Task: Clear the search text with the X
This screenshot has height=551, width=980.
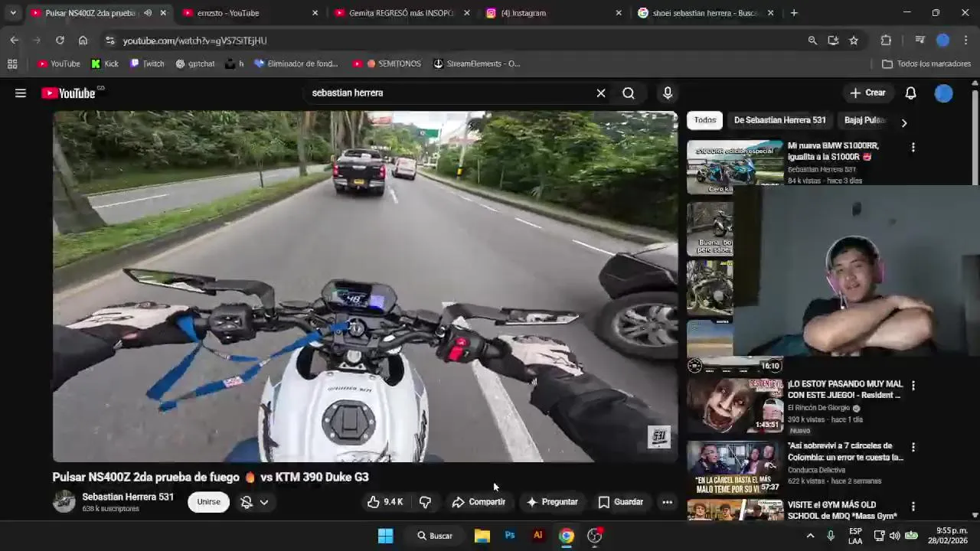Action: click(601, 93)
